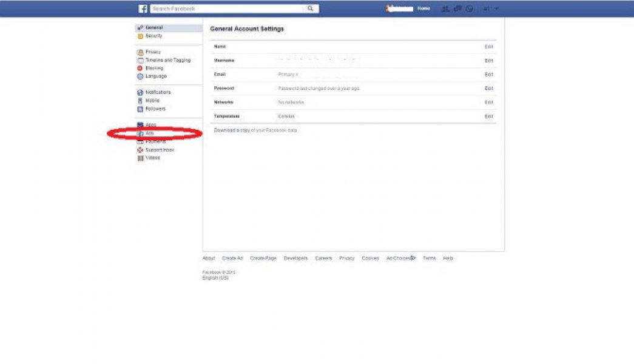Click the Notifications globe icon in sidebar
This screenshot has width=634, height=364.
[x=140, y=93]
